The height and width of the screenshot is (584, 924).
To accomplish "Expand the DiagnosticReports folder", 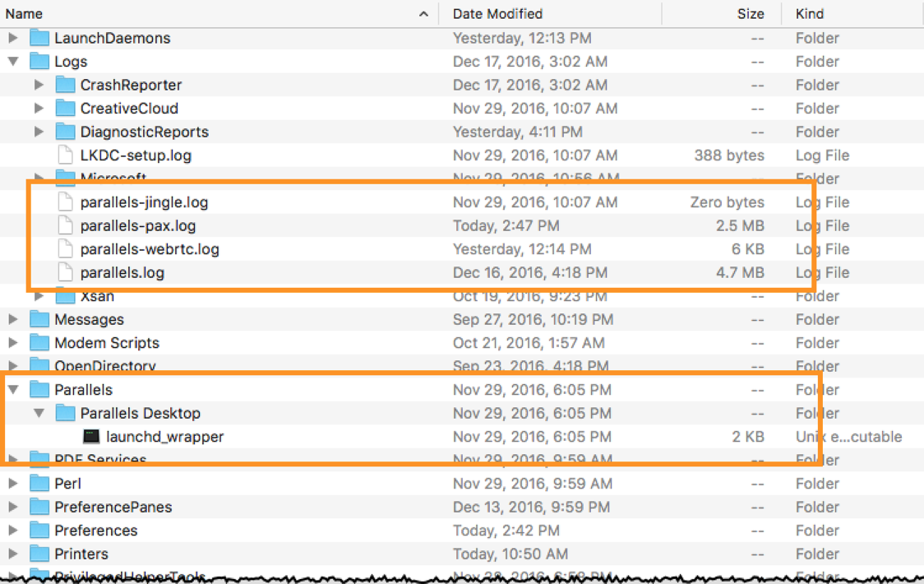I will (39, 132).
